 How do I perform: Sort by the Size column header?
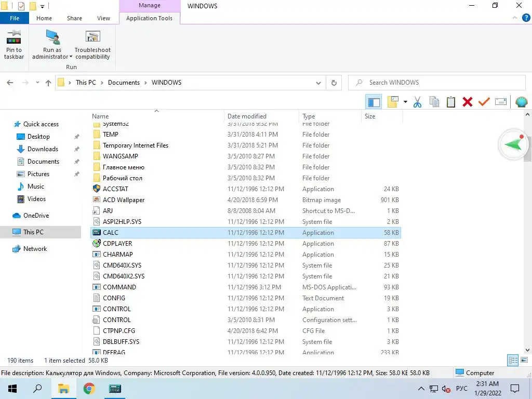pos(370,116)
